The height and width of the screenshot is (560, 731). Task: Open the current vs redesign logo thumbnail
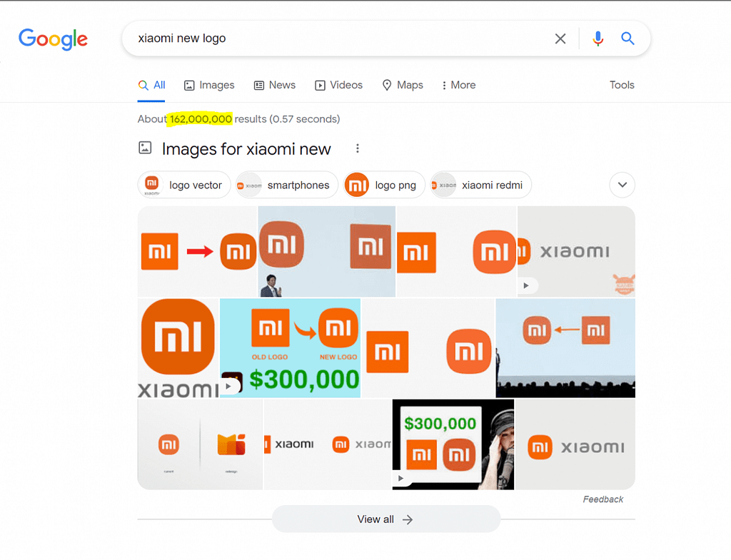pyautogui.click(x=200, y=444)
